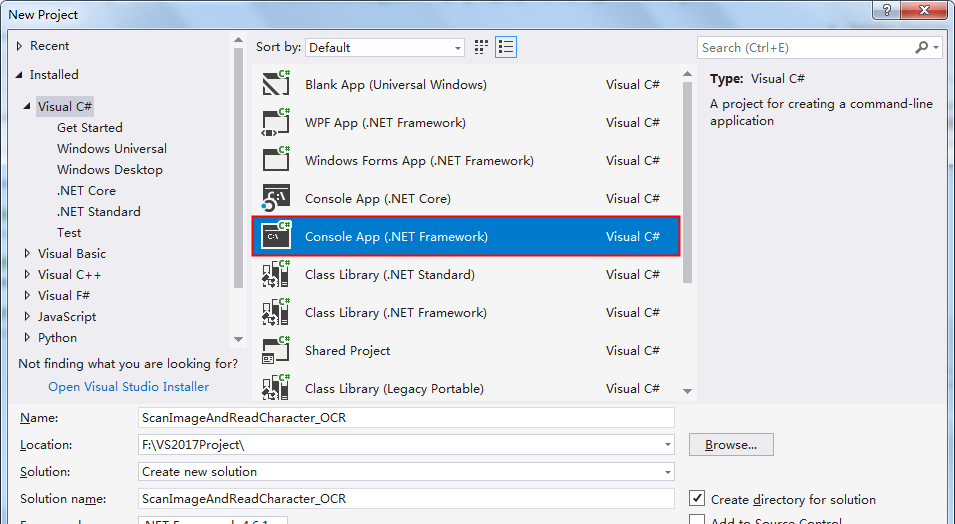
Task: Switch template list to medium icons list view
Action: point(506,47)
